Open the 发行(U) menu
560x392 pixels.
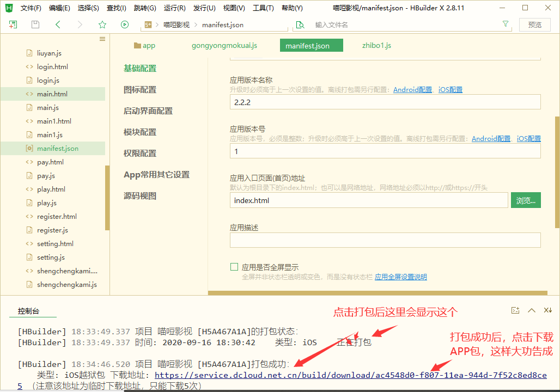[x=204, y=8]
